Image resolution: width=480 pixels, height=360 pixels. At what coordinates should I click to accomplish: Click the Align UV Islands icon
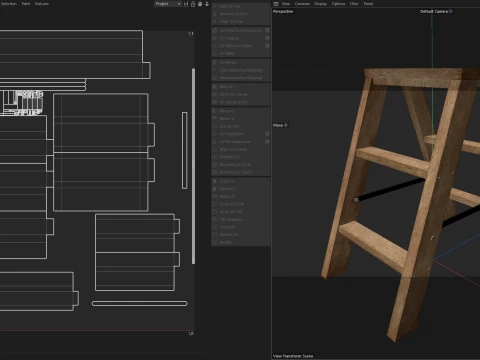(x=215, y=149)
